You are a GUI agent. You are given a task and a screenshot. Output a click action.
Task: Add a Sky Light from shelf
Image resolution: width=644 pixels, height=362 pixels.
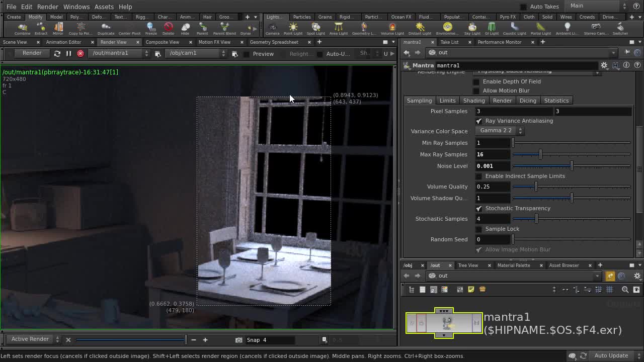pos(472,29)
